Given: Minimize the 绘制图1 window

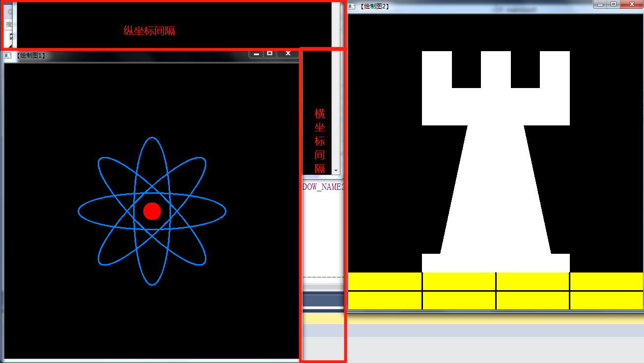Looking at the screenshot, I should click(x=256, y=54).
